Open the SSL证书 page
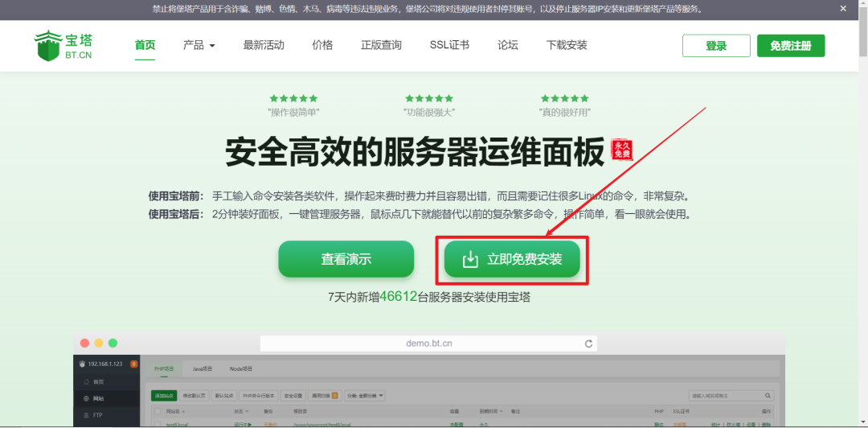 [x=449, y=46]
